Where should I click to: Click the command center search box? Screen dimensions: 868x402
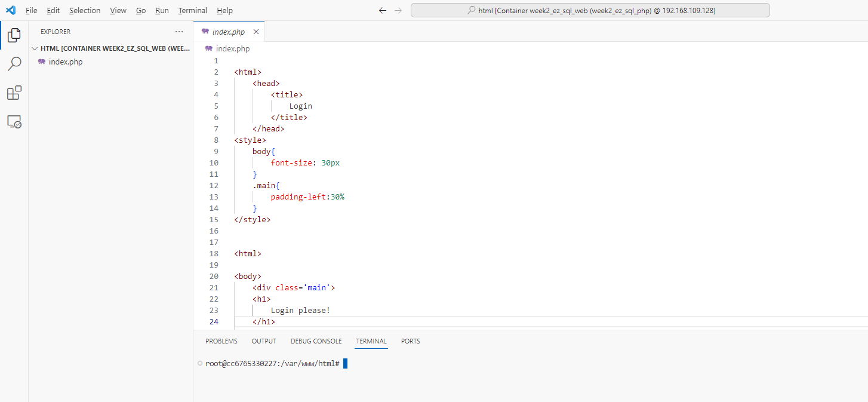pos(590,11)
